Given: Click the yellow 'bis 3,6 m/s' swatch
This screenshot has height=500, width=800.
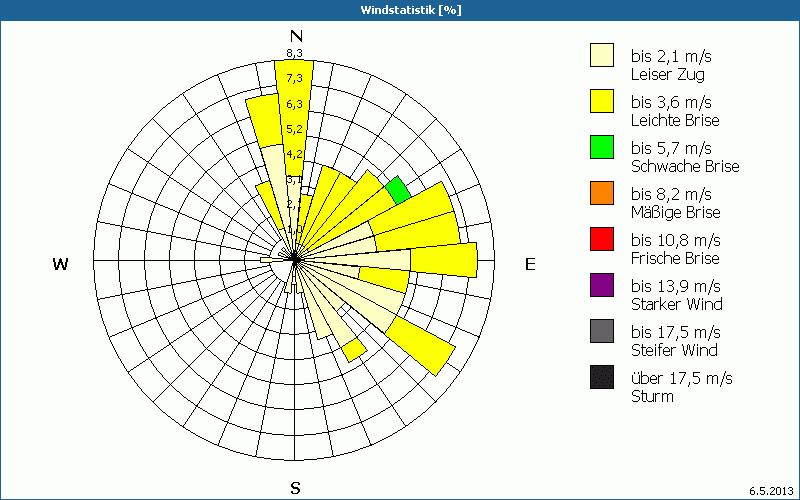Looking at the screenshot, I should click(602, 101).
